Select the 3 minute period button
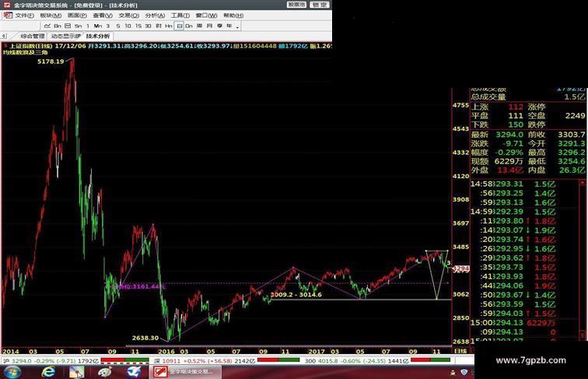The image size is (588, 379). coord(108,26)
